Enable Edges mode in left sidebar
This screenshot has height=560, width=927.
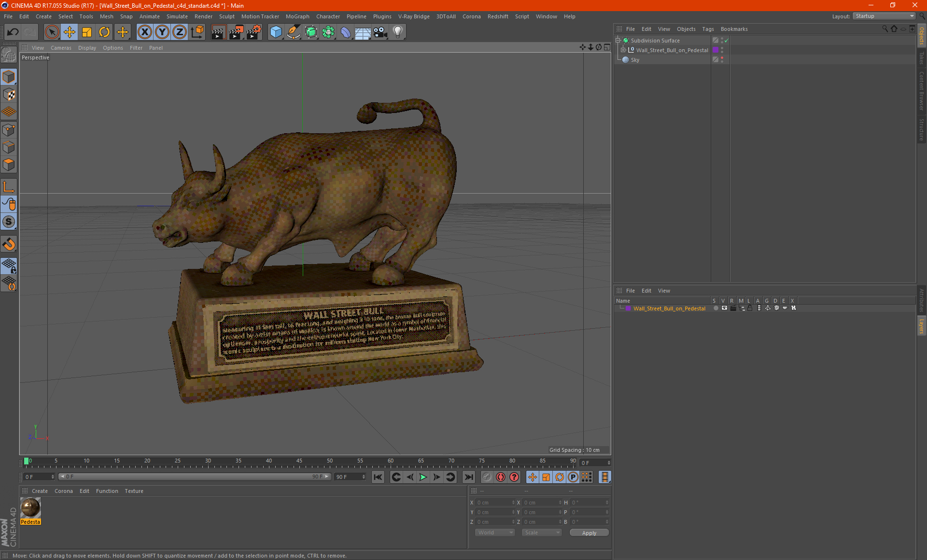point(9,147)
